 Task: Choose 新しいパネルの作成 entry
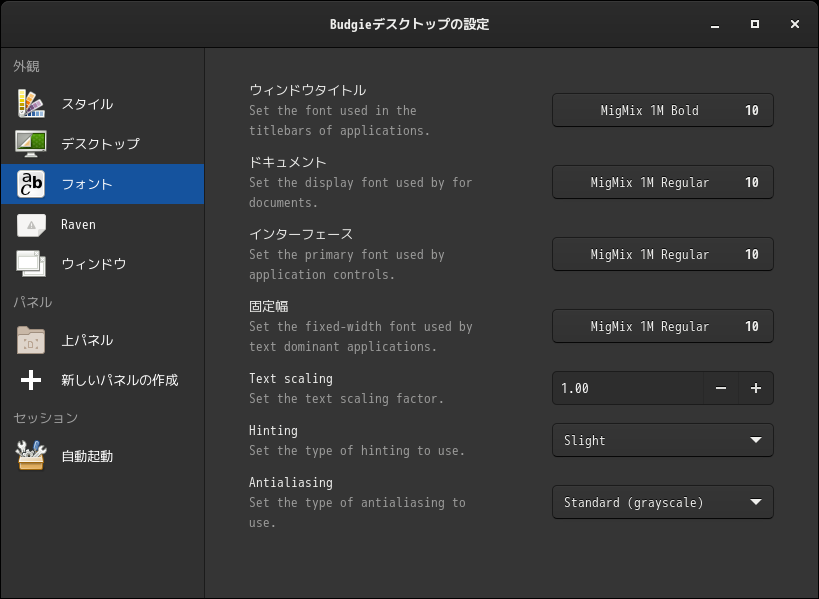click(x=102, y=380)
